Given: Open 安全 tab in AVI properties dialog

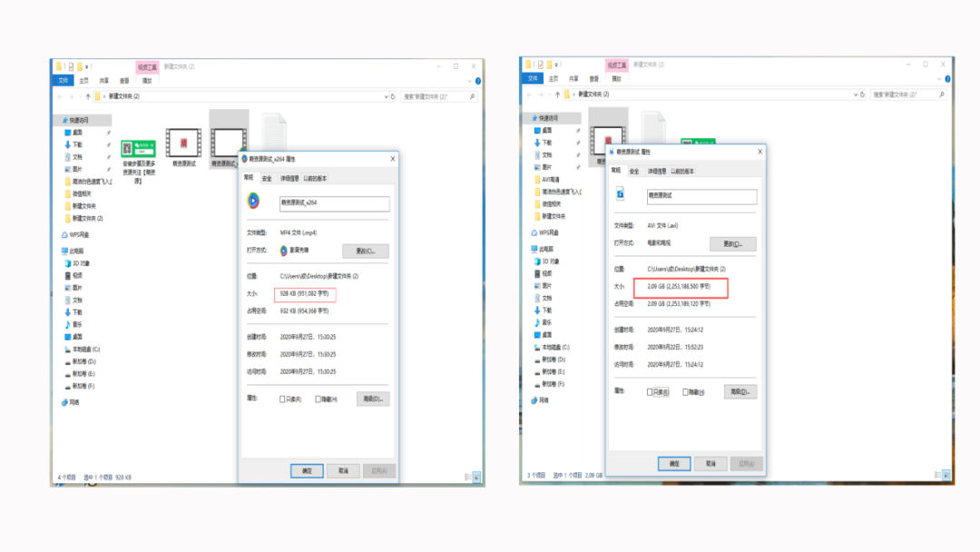Looking at the screenshot, I should pos(634,171).
